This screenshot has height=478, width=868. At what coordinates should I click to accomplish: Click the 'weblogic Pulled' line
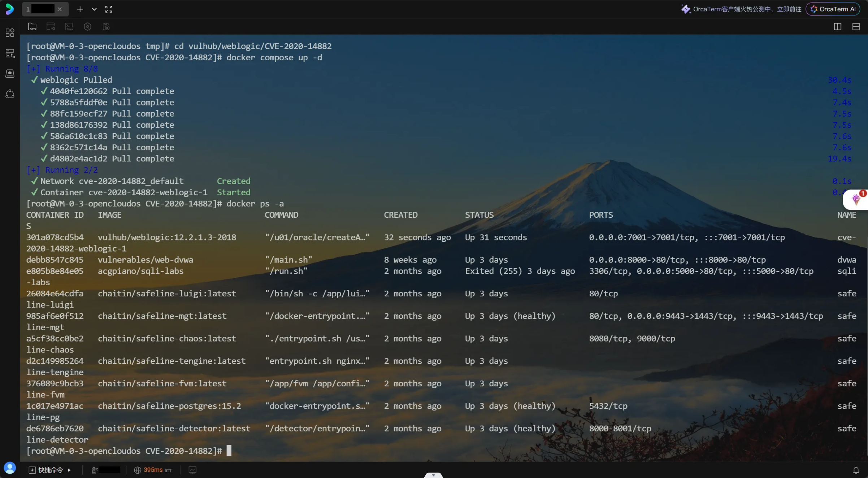[71, 80]
